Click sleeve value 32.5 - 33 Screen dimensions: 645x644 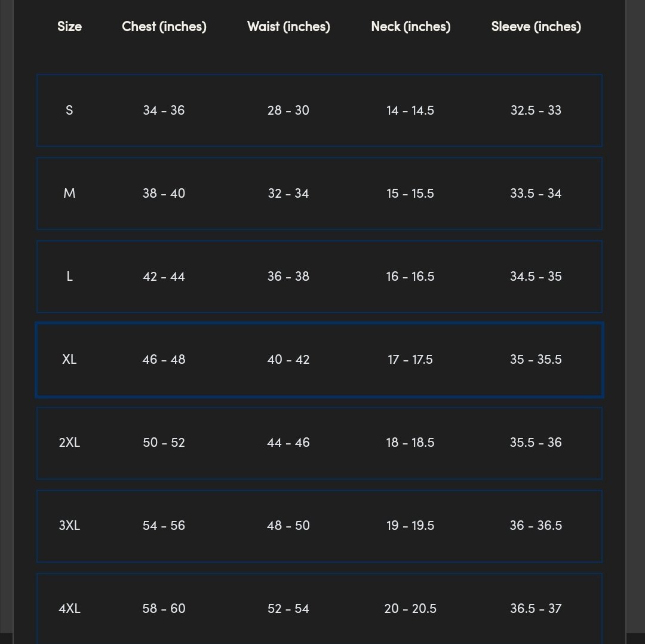point(536,111)
